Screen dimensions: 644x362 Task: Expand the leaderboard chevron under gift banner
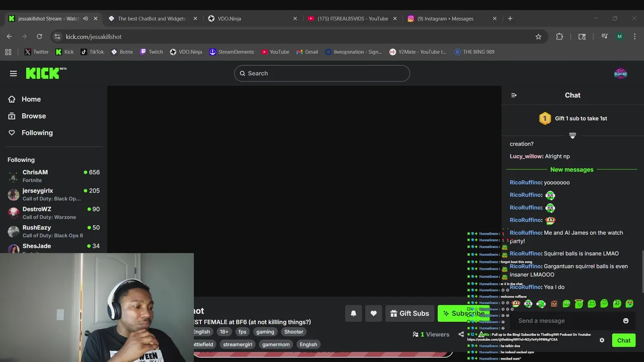(x=572, y=136)
